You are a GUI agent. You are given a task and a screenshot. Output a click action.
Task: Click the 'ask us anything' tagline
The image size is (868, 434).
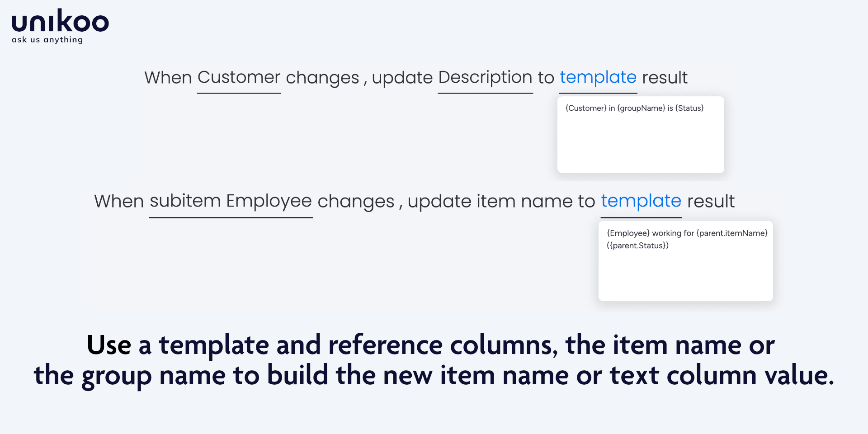point(47,40)
